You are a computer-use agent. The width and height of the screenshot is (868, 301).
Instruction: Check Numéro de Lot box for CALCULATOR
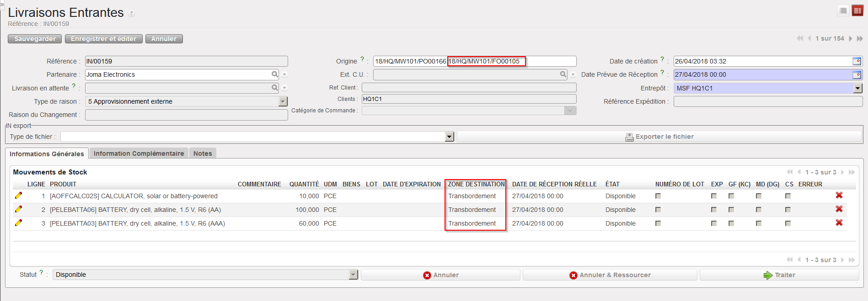(x=658, y=196)
